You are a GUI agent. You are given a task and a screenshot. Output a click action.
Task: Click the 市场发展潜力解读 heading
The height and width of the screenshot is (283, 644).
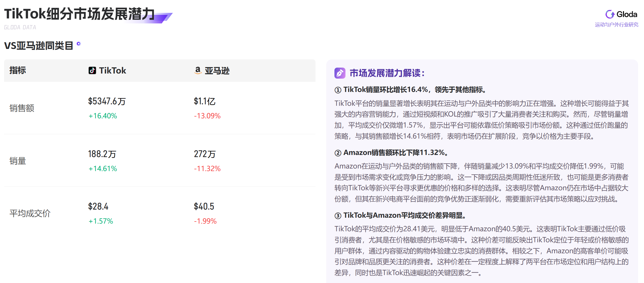pos(387,73)
